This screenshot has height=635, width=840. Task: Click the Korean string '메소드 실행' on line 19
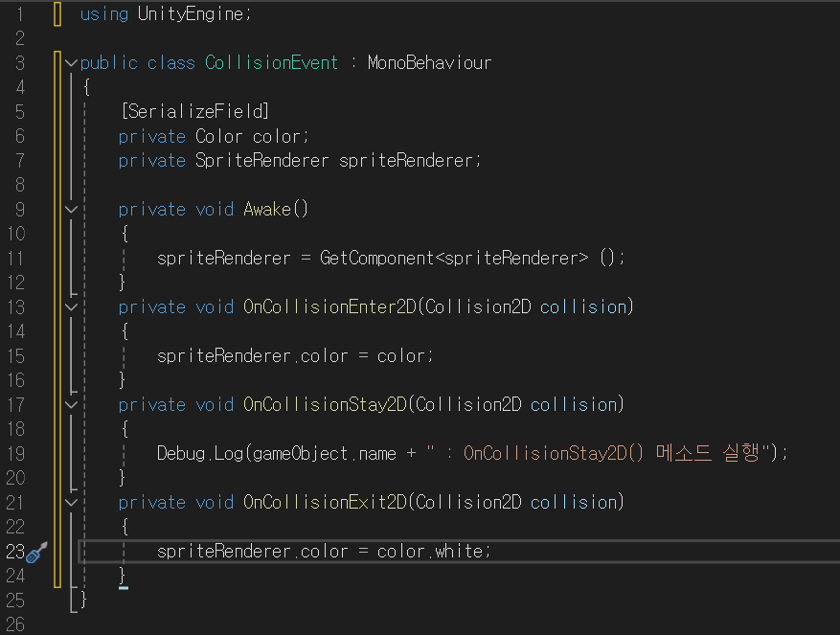pyautogui.click(x=708, y=453)
